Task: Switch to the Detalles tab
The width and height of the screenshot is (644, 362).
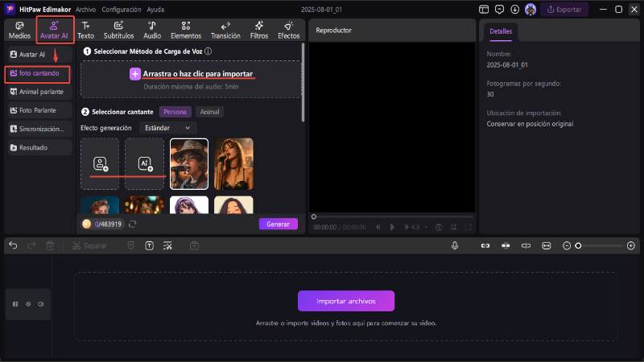Action: pyautogui.click(x=501, y=31)
